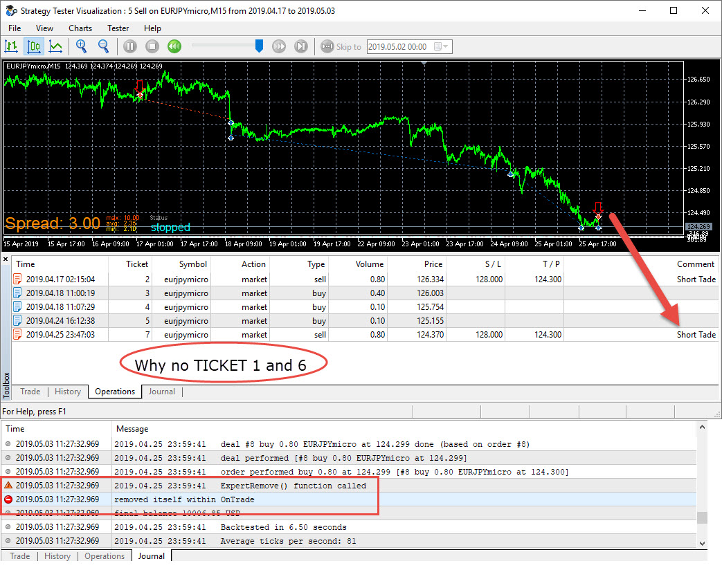Pause the strategy tester playback
The height and width of the screenshot is (588, 722).
(130, 46)
